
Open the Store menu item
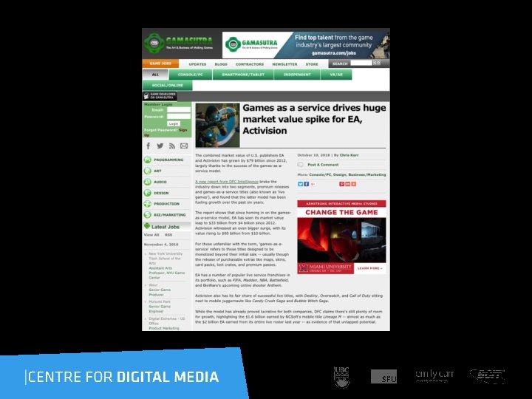tap(312, 64)
